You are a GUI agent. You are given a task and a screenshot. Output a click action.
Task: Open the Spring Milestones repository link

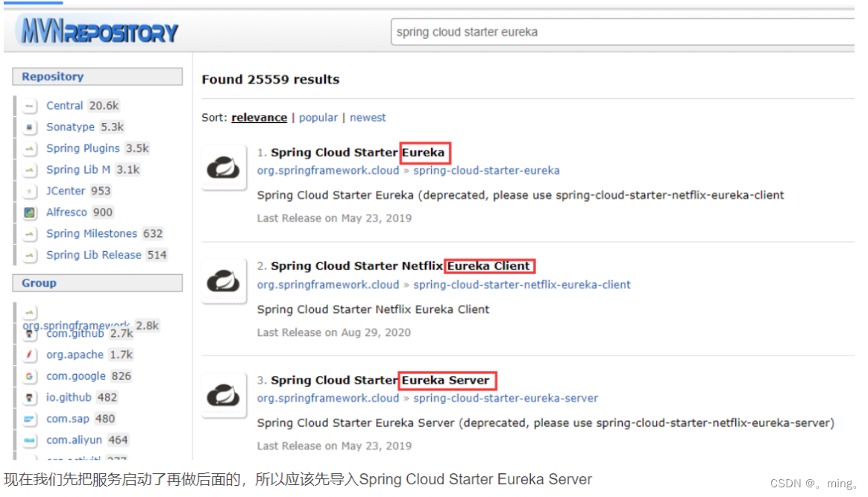click(x=92, y=234)
